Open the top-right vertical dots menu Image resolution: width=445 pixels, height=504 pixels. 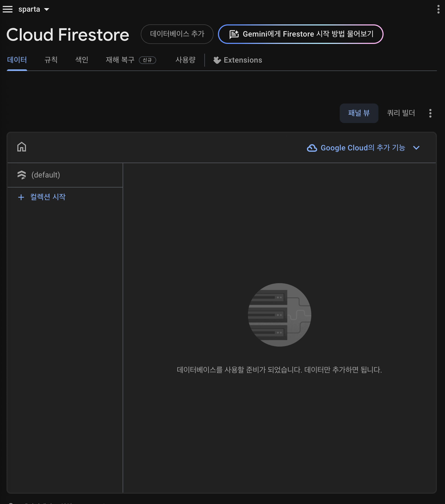[438, 9]
